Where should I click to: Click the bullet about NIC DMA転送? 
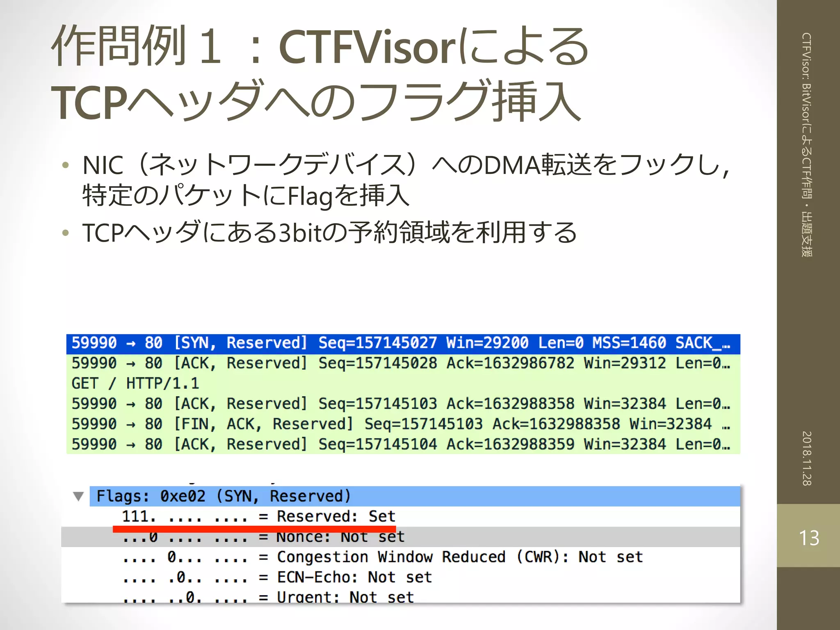pos(406,165)
